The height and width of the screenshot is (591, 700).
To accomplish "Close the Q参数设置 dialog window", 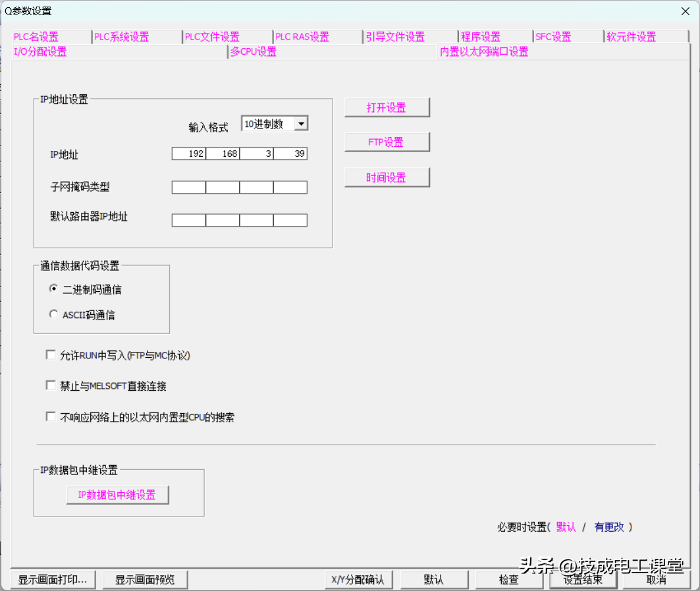I will pos(685,11).
